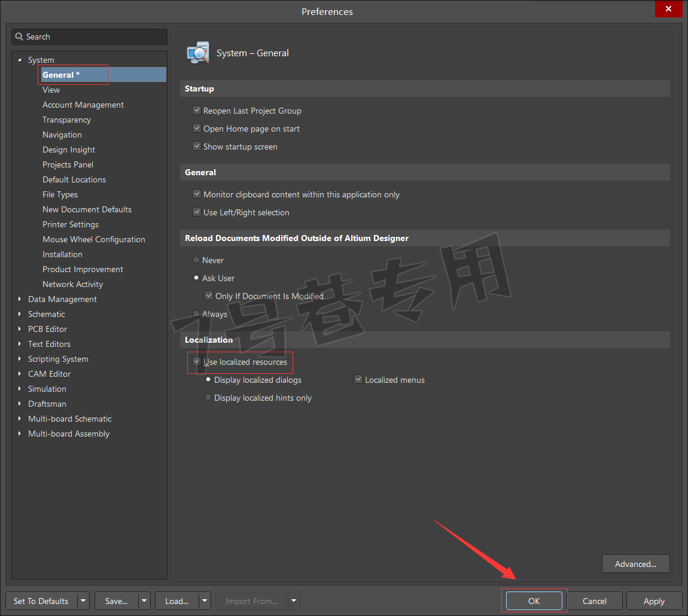Focus the Search input field
688x616 pixels.
pyautogui.click(x=90, y=37)
